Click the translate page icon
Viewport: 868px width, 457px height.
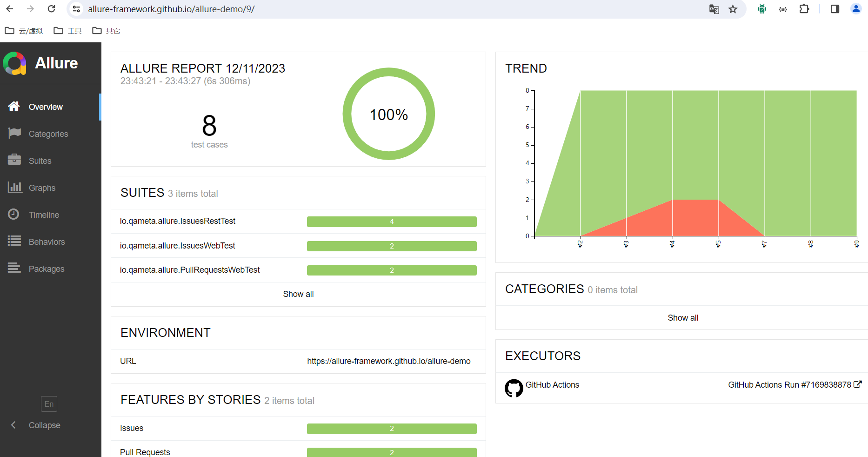point(714,9)
